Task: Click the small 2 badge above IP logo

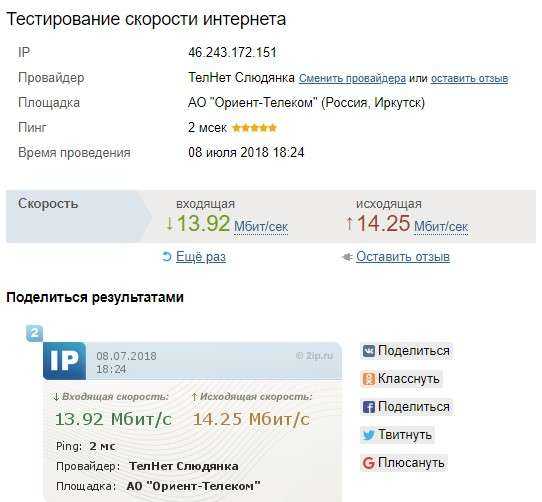Action: click(x=35, y=333)
